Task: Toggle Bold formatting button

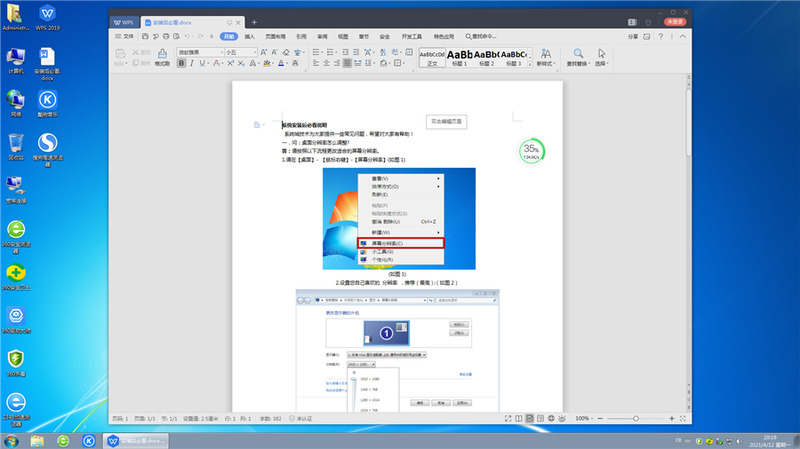Action: click(x=181, y=63)
